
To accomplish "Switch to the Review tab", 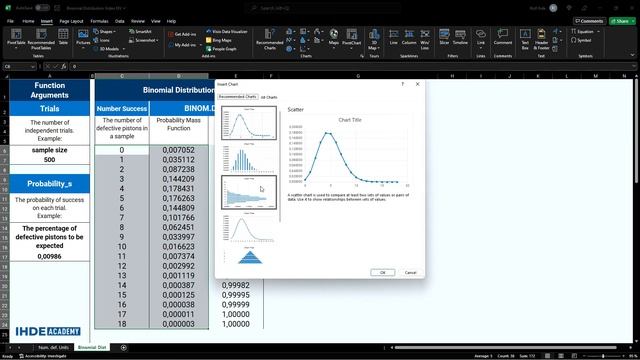I will [138, 21].
